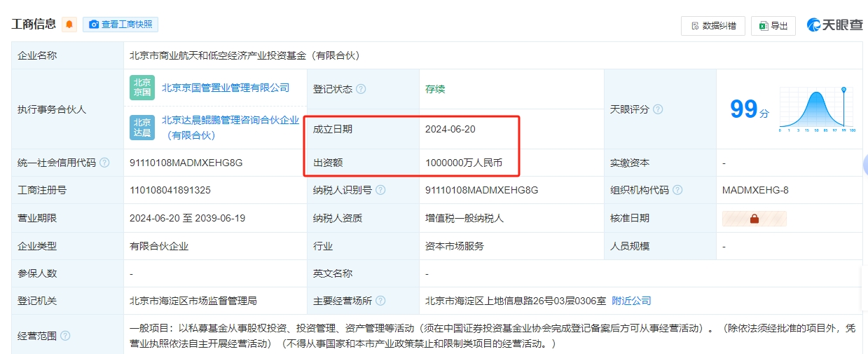This screenshot has width=868, height=354.
Task: Click organization code MADMXEHG-8
Action: pyautogui.click(x=755, y=190)
